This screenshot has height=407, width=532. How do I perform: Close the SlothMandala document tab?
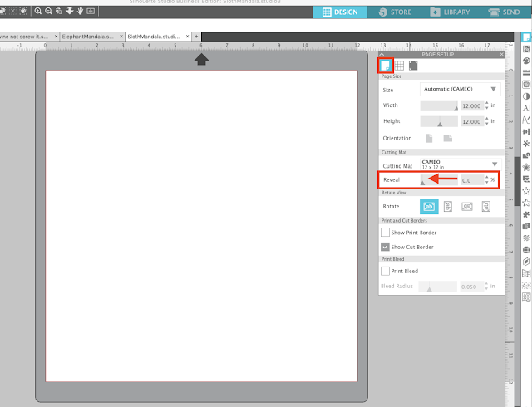(x=187, y=37)
